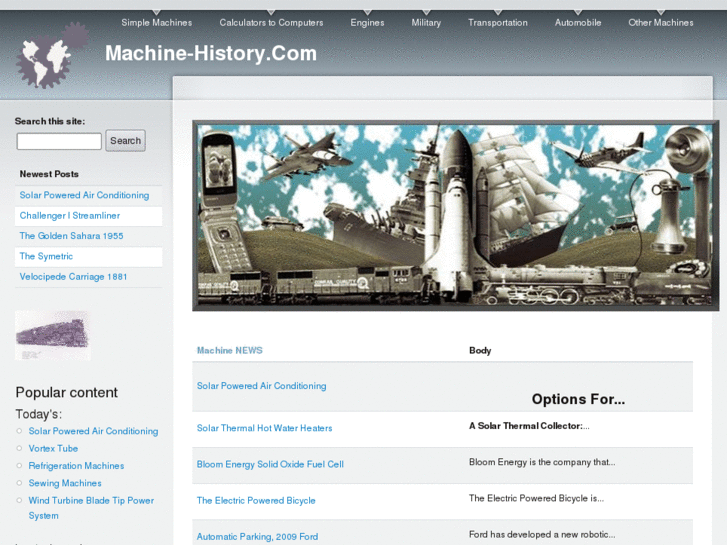Focus the Search this site input field
Image resolution: width=727 pixels, height=545 pixels.
coord(59,141)
